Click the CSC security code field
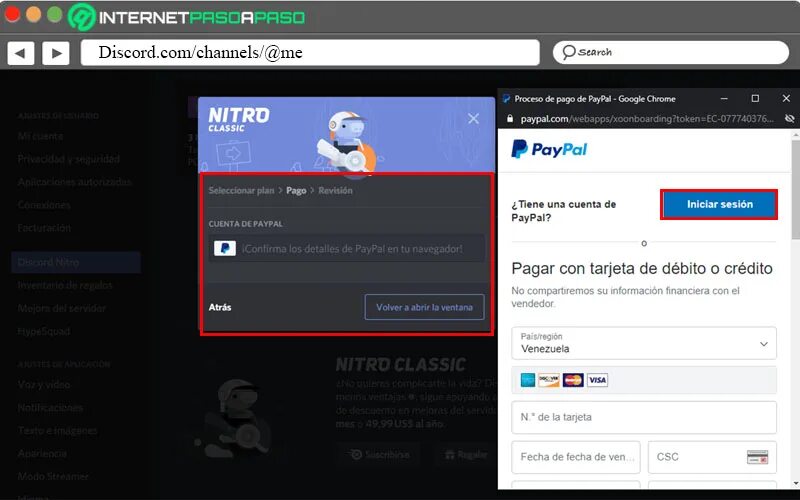The image size is (800, 500). coord(712,457)
